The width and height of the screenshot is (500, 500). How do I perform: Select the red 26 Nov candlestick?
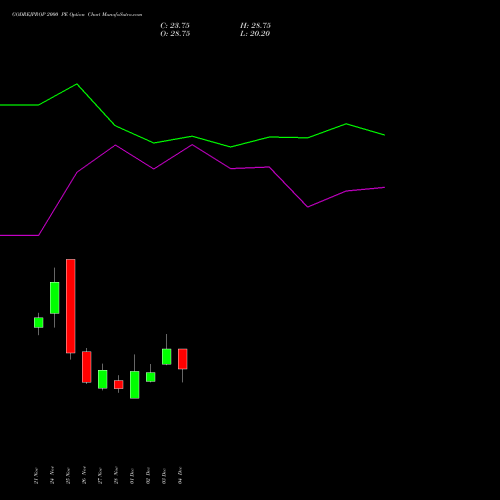(87, 367)
